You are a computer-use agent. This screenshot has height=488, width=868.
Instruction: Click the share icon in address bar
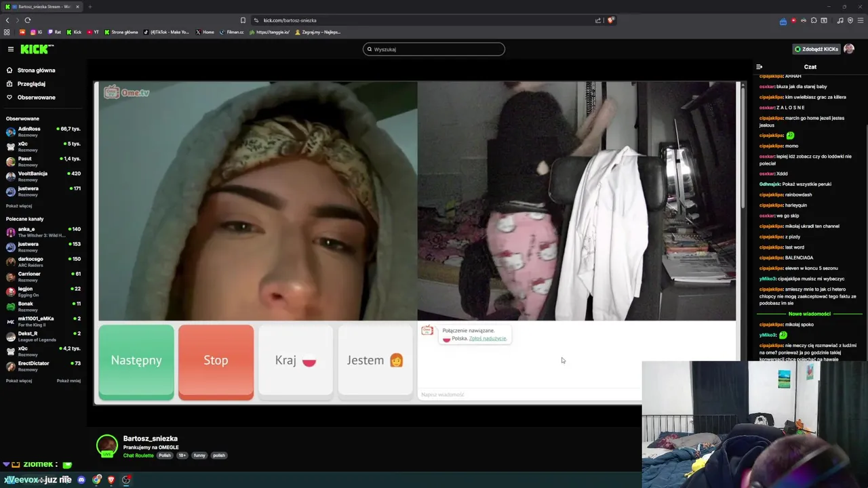click(x=598, y=20)
